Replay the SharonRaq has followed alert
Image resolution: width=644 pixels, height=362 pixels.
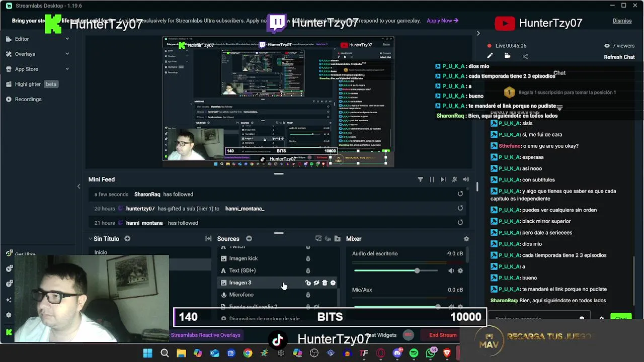click(x=460, y=194)
